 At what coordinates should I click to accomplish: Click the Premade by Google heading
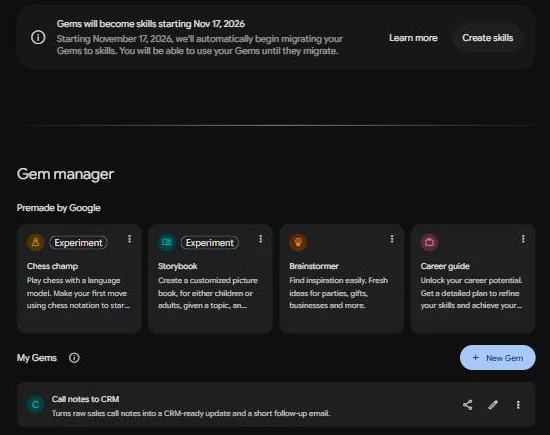click(59, 208)
